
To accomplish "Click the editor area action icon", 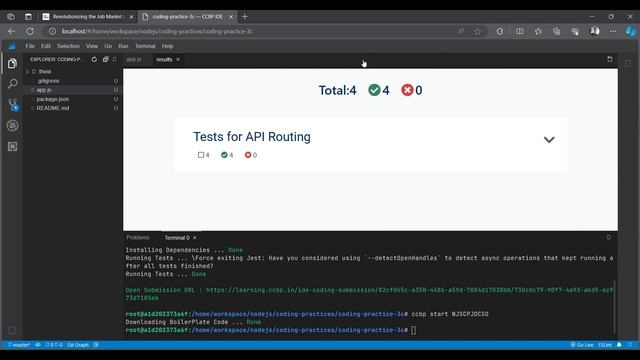I will [610, 60].
